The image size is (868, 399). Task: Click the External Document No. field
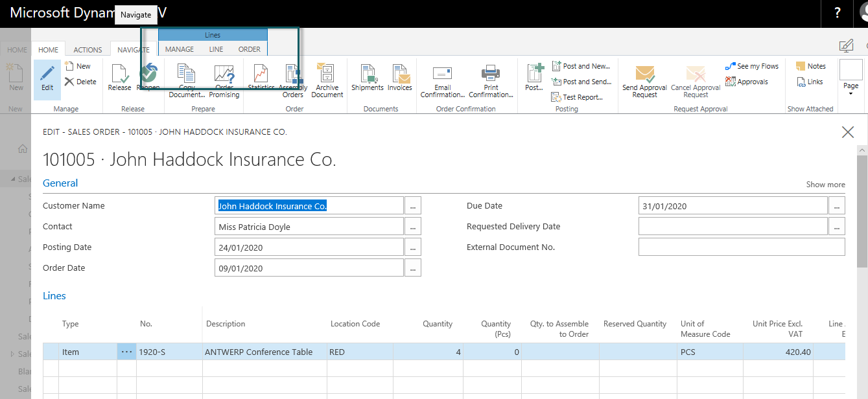coord(741,247)
